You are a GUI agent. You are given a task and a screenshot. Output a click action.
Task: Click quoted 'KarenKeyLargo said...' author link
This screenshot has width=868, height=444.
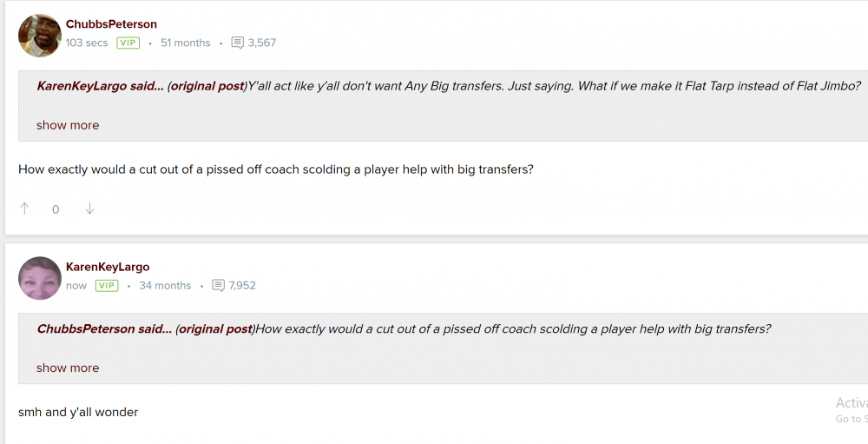100,86
